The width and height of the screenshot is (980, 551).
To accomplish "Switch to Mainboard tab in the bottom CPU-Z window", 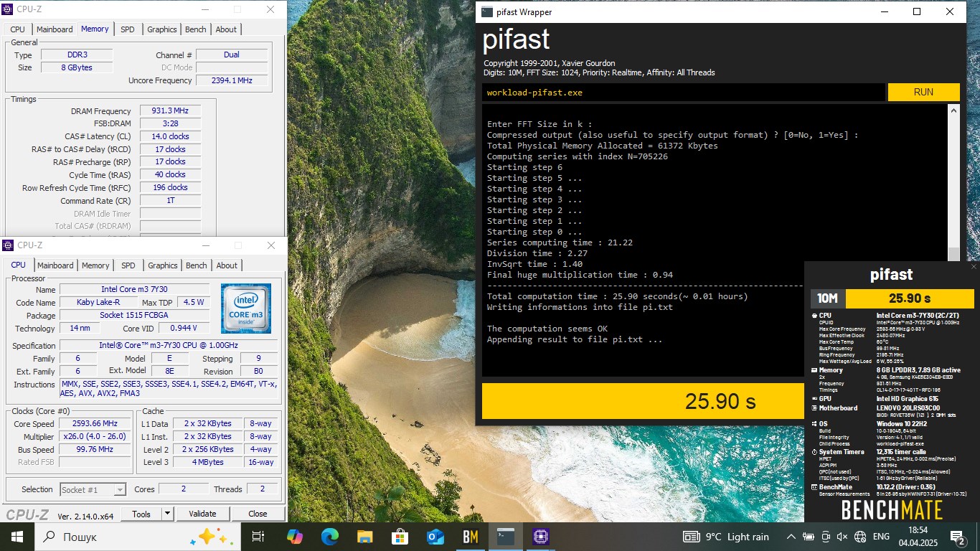I will point(55,265).
